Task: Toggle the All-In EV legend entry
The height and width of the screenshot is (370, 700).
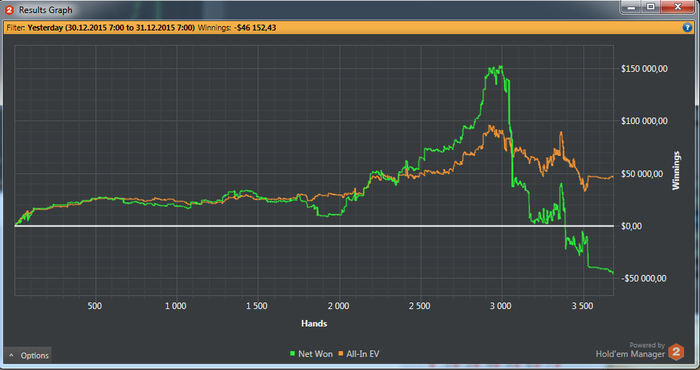Action: pyautogui.click(x=359, y=353)
